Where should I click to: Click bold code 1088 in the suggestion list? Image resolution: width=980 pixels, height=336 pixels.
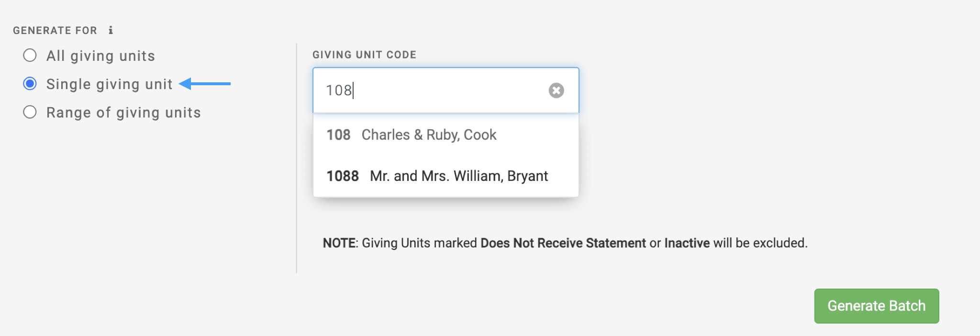[x=343, y=176]
